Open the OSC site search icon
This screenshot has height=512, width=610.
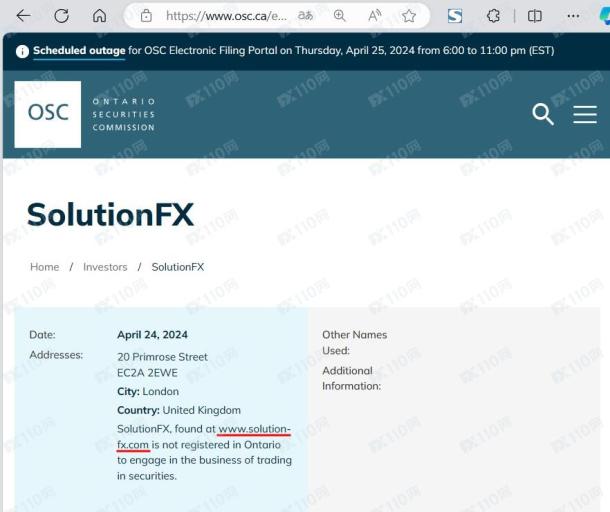(543, 114)
